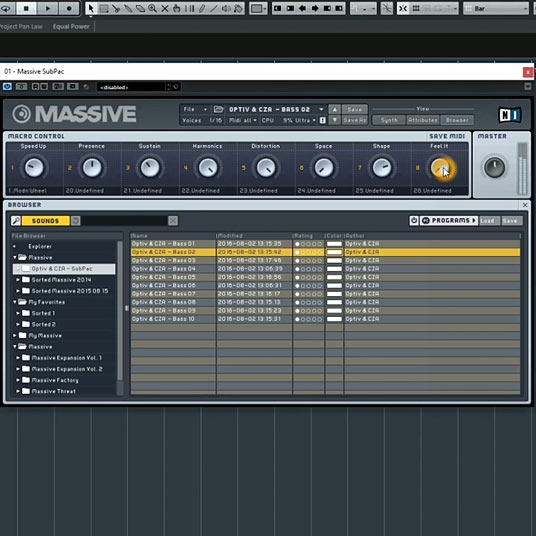Click Save MIDI in Macro Control
This screenshot has width=536, height=536.
click(447, 136)
